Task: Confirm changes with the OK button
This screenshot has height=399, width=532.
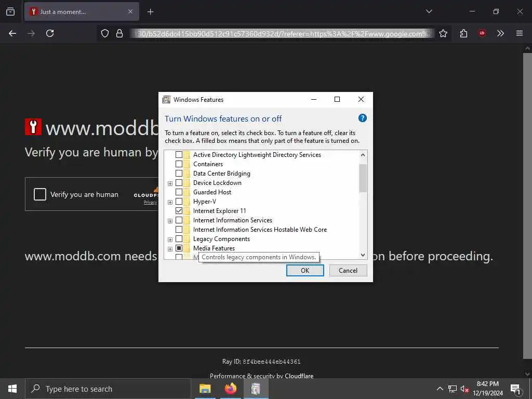Action: pyautogui.click(x=305, y=270)
